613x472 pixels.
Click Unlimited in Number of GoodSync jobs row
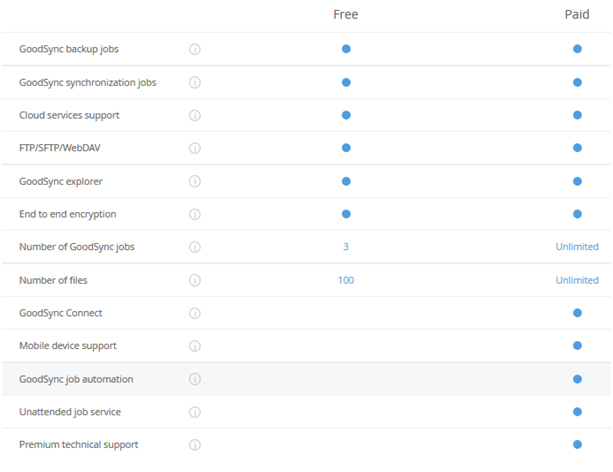(577, 247)
